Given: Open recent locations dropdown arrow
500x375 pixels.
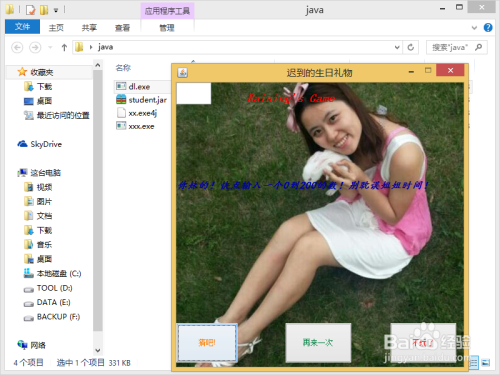Looking at the screenshot, I should [x=50, y=47].
